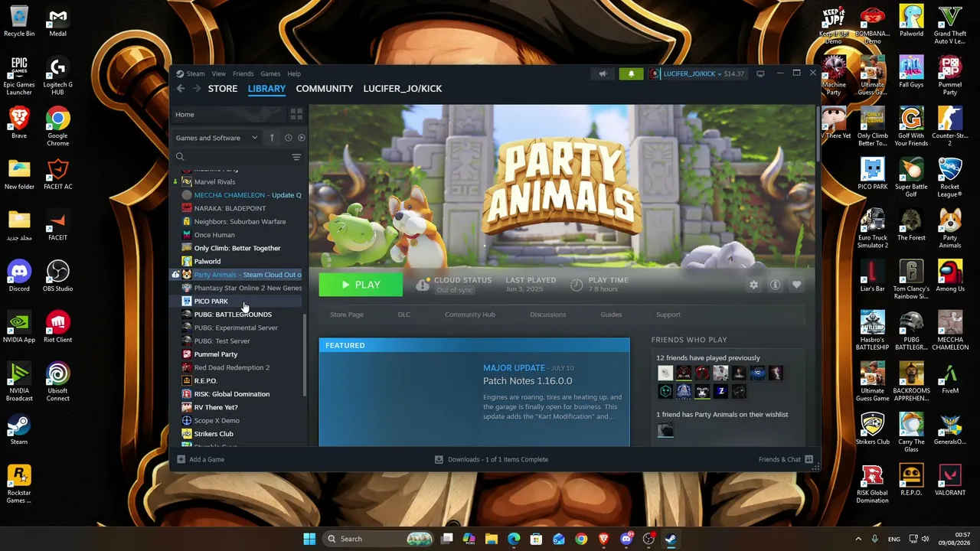Open the Steam menu
The width and height of the screenshot is (980, 551).
coord(195,73)
